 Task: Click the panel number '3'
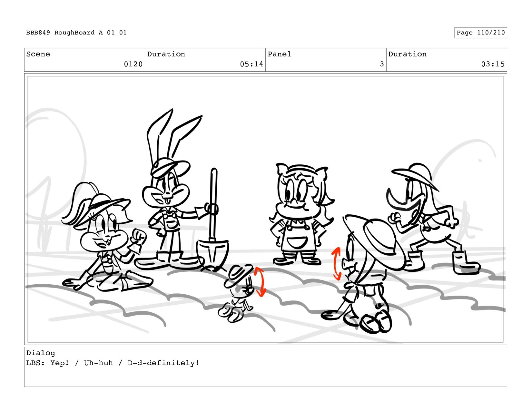click(x=382, y=64)
